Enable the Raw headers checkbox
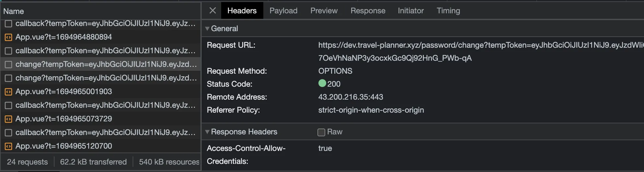 point(321,132)
